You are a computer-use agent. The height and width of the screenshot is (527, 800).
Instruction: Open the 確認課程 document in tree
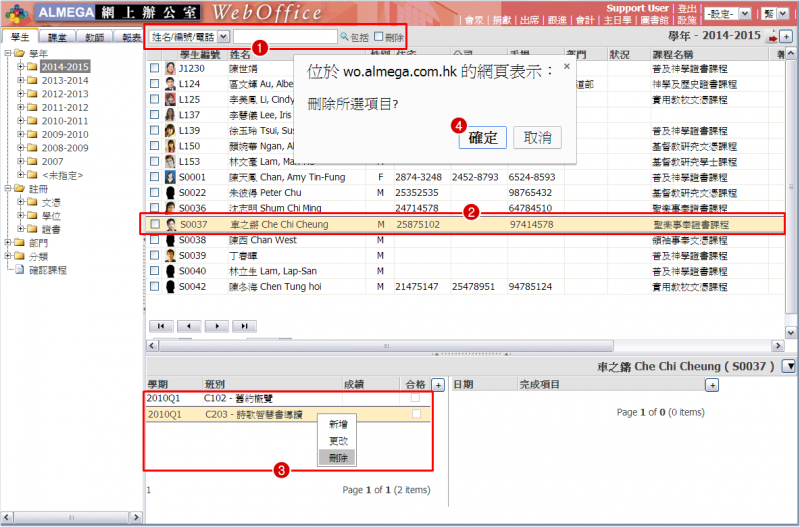(x=47, y=270)
